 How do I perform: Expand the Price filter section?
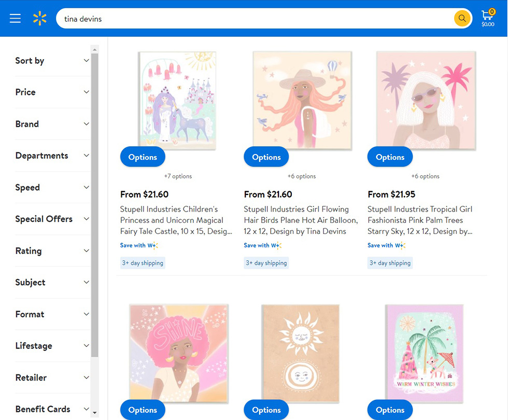pos(52,92)
